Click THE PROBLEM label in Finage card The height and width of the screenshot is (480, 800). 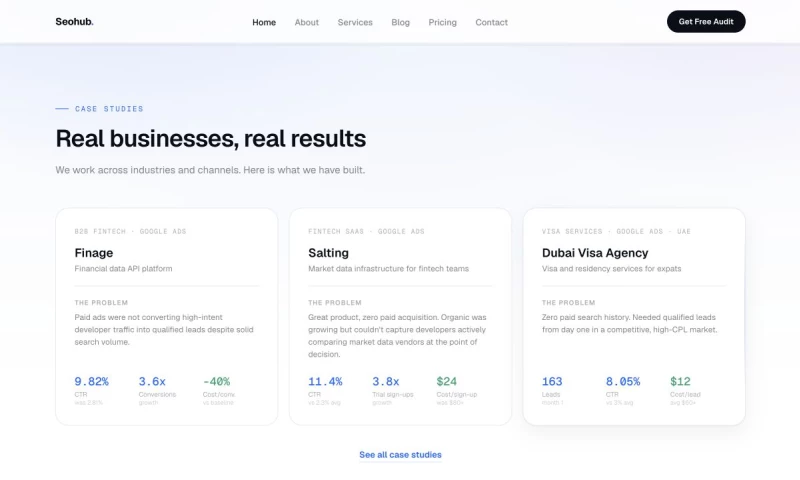pyautogui.click(x=101, y=302)
